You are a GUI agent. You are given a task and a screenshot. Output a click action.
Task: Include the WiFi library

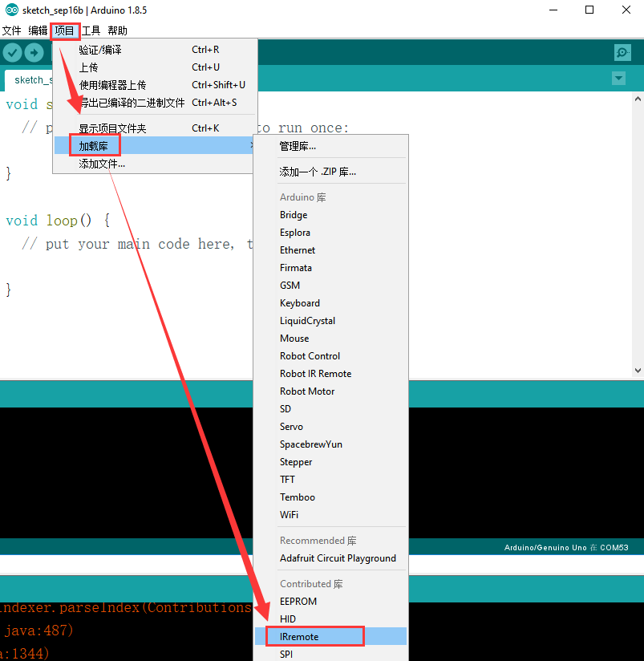331,515
